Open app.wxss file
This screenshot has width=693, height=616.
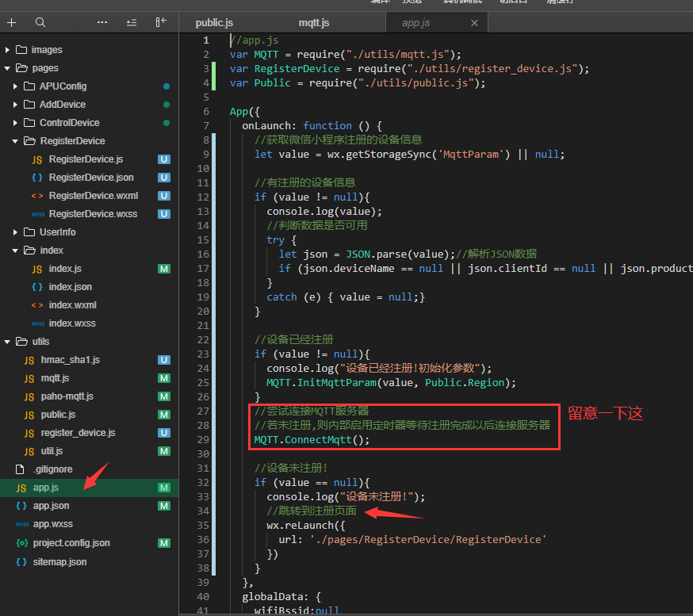52,524
